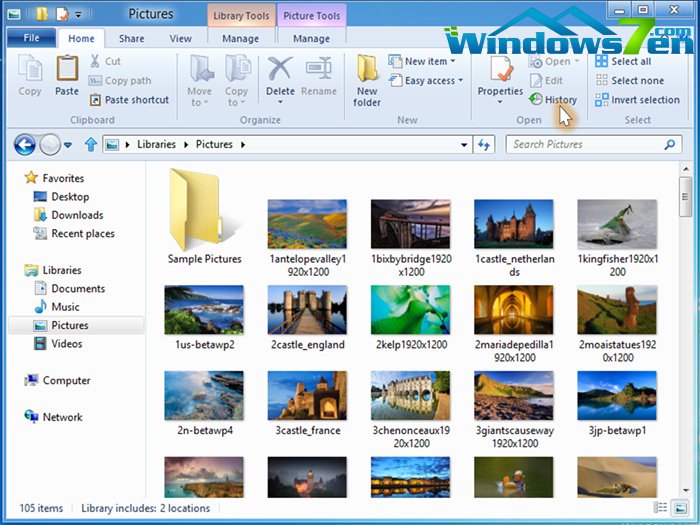Switch to the View ribbon tab
Screen dimensions: 700x525
[x=180, y=39]
